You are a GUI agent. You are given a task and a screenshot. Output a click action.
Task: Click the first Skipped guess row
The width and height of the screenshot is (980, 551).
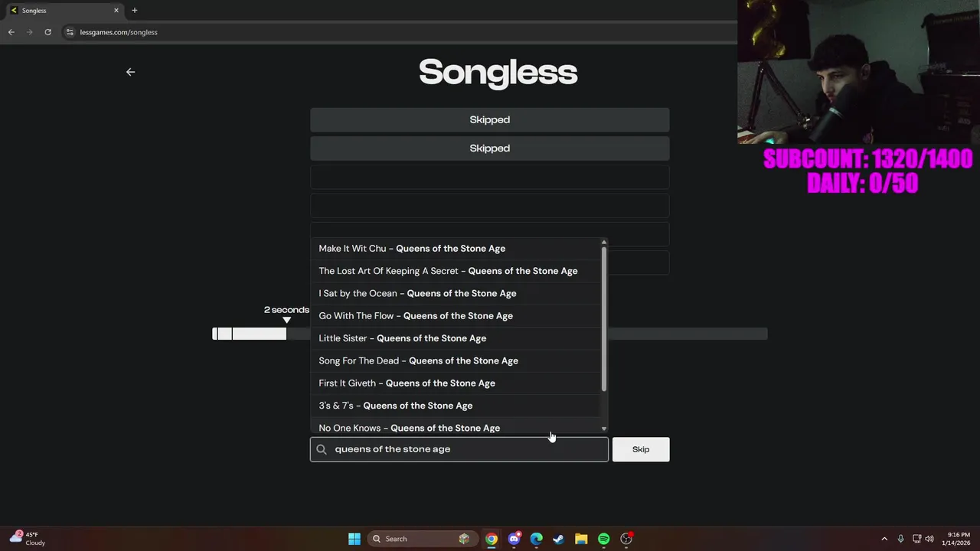click(490, 120)
